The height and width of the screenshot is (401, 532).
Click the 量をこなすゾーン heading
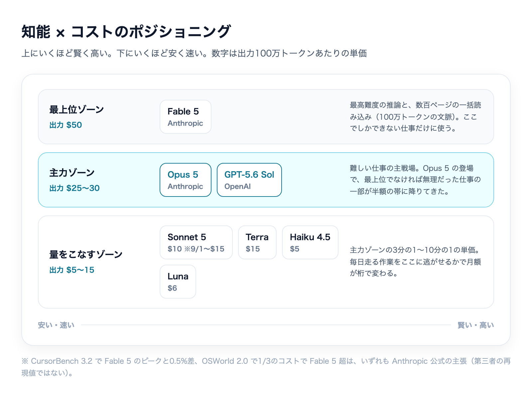[86, 254]
